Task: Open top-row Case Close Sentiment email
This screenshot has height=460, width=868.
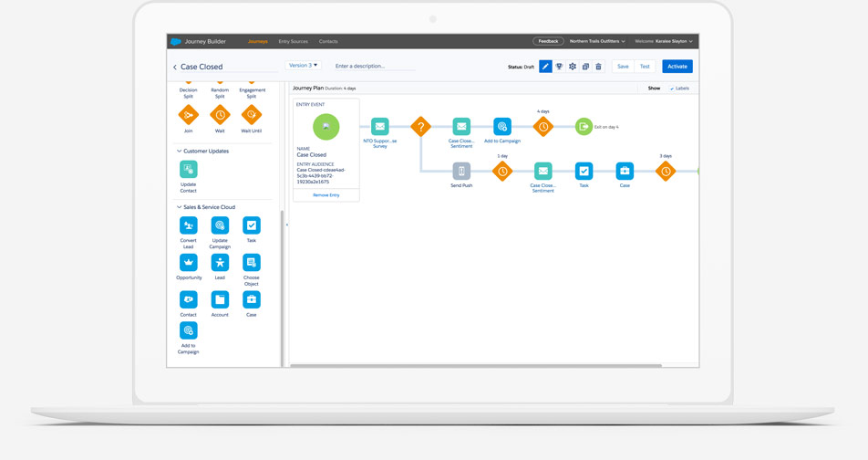Action: pyautogui.click(x=461, y=126)
